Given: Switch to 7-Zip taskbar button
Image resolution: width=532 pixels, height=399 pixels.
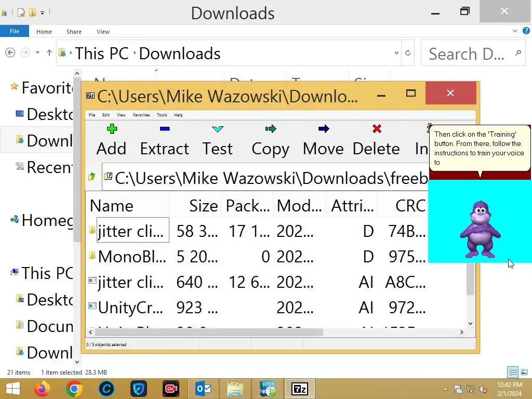Looking at the screenshot, I should [300, 389].
